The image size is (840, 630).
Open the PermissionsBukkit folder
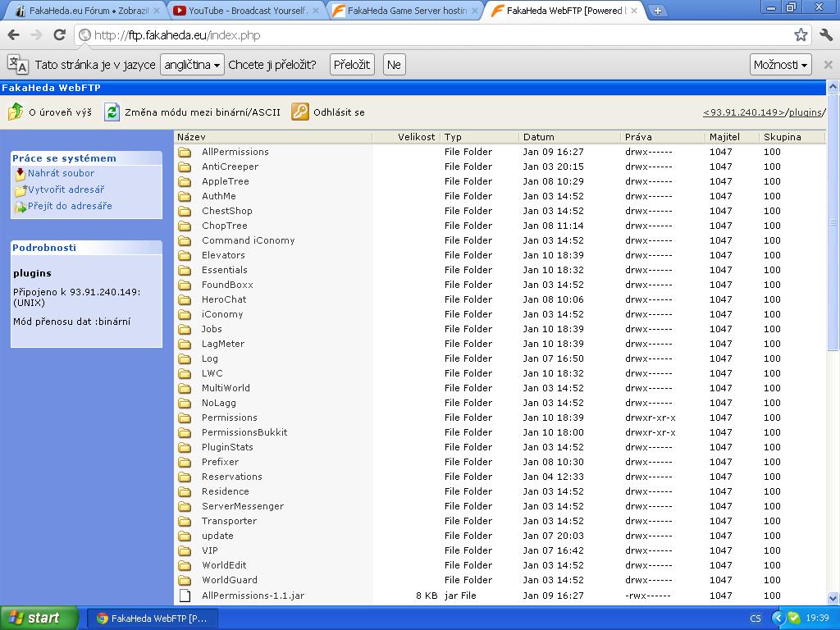click(x=244, y=432)
